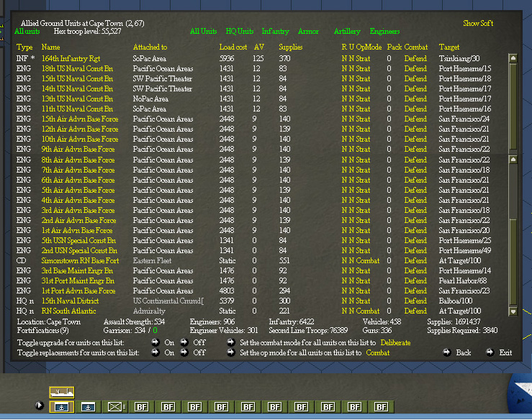Click arrow for setting op mode for all units
Viewport: 532px width, 420px height.
pyautogui.click(x=231, y=352)
